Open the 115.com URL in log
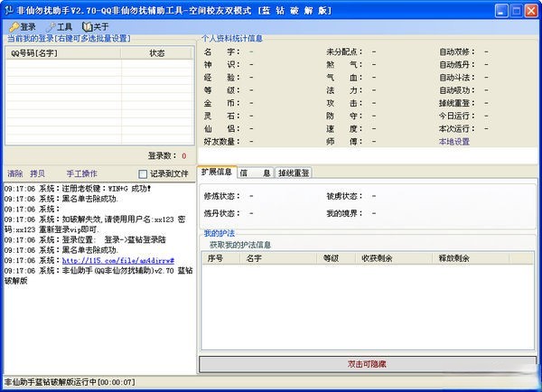 pyautogui.click(x=123, y=259)
